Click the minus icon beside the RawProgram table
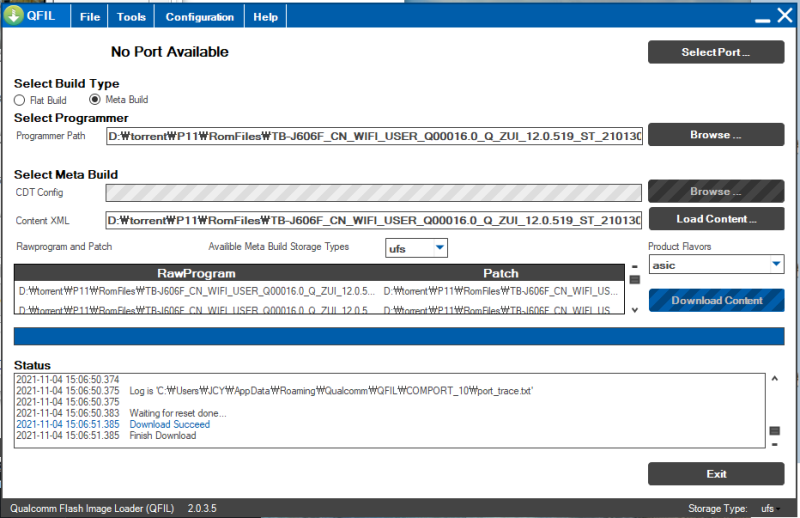Image resolution: width=800 pixels, height=518 pixels. coord(635,267)
